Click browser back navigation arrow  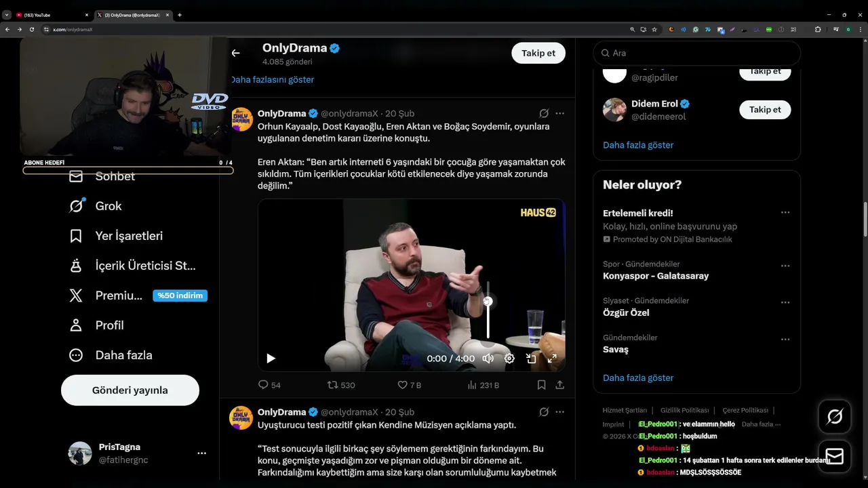click(x=7, y=29)
